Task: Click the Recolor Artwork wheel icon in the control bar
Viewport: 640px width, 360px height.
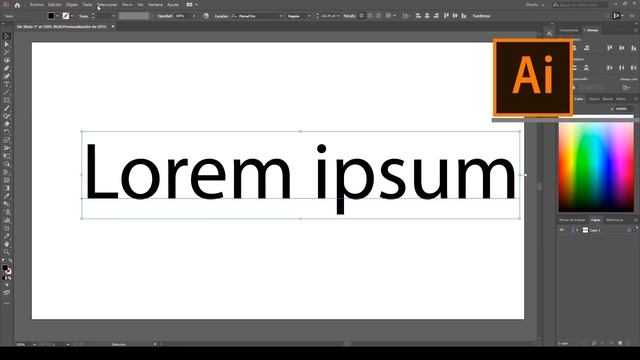Action: [206, 16]
